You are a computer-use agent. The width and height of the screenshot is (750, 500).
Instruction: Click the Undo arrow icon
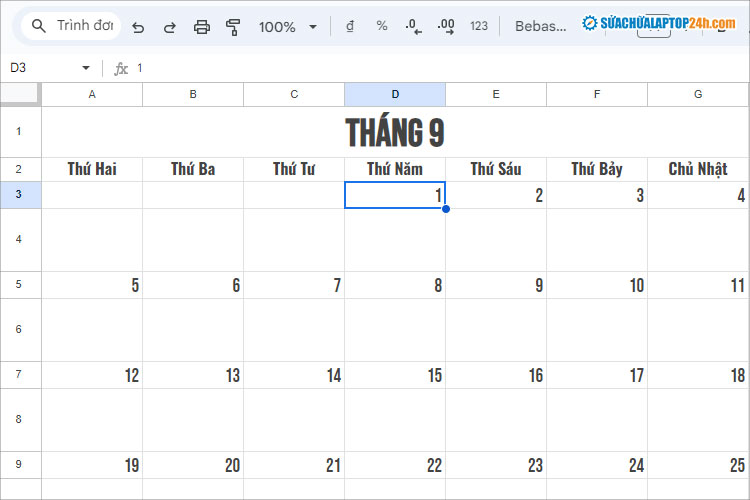tap(138, 27)
